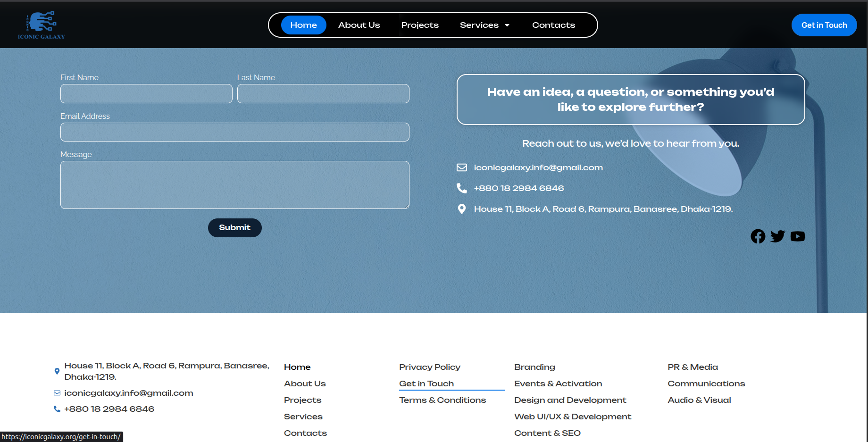Open the Twitter social icon

coord(777,236)
